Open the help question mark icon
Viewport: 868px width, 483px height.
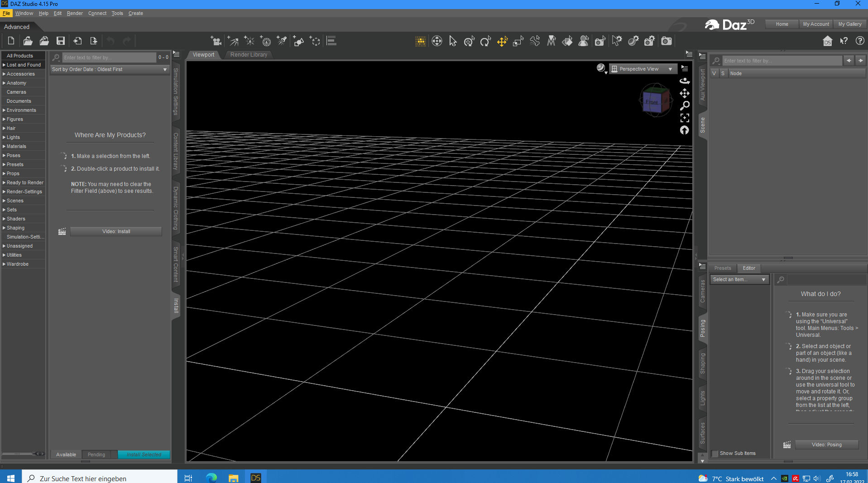tap(860, 41)
